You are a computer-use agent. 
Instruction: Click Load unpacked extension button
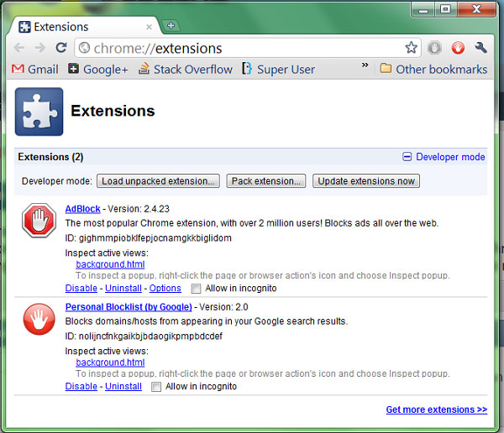point(158,181)
